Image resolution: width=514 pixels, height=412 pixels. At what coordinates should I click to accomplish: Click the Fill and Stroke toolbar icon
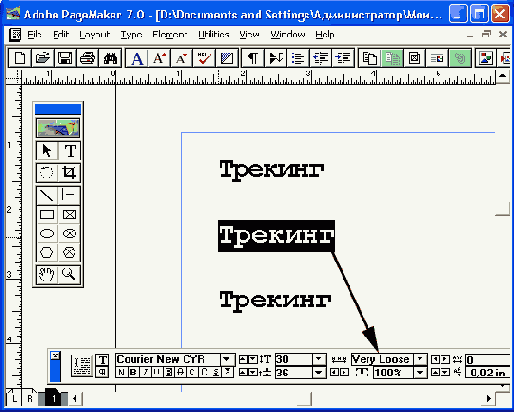(227, 58)
